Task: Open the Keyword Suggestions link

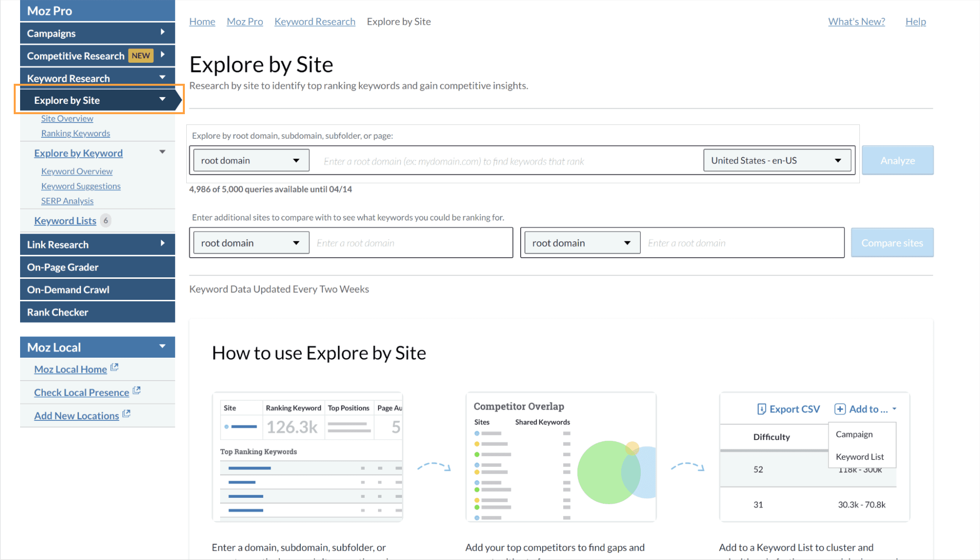Action: 81,186
